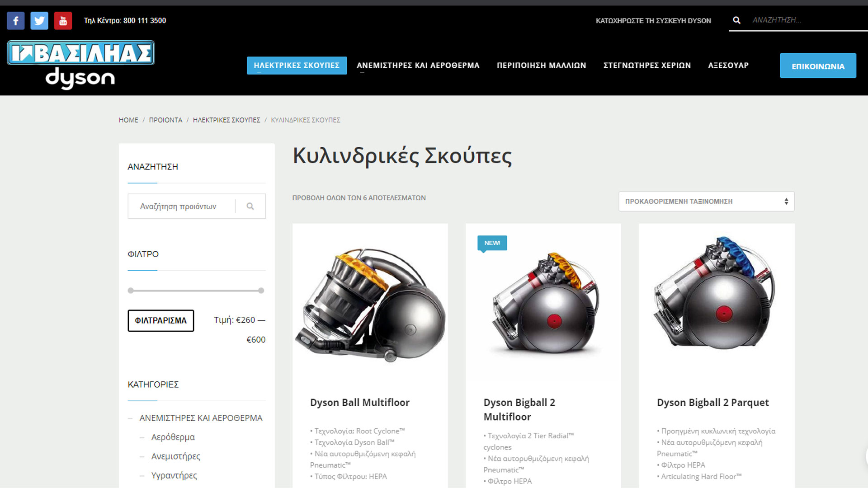The image size is (868, 488).
Task: Collapse the ΑΝΕΜΙΣΤΗΡΕΣ ΚΑΙ ΑΕΡΟΘΕΡΜΑ category
Action: tap(130, 418)
